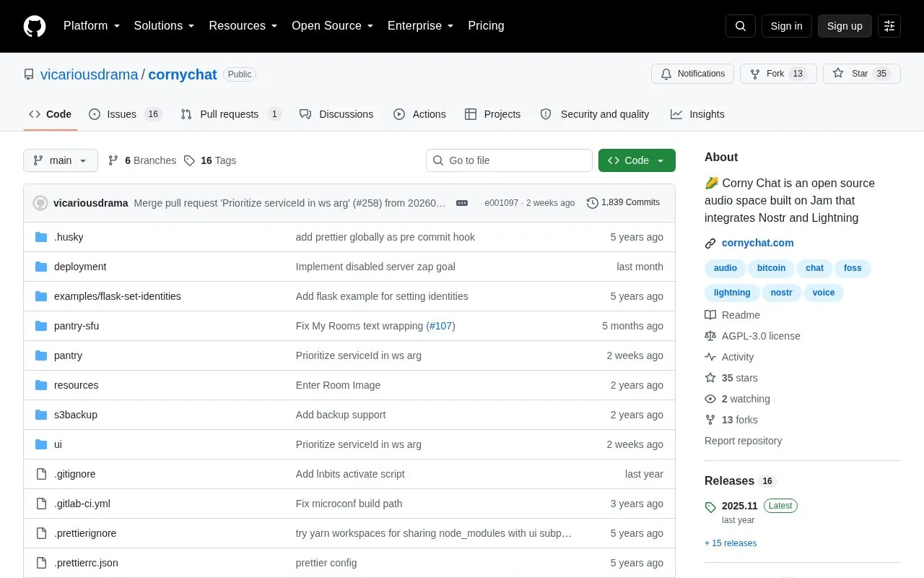Open the + 15 releases link
Image resolution: width=924 pixels, height=578 pixels.
[x=731, y=543]
